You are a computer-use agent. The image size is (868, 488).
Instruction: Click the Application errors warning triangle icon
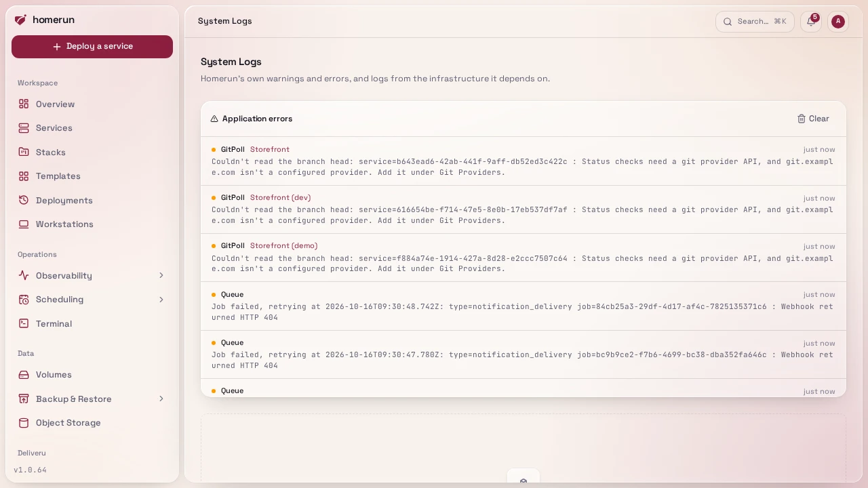coord(214,119)
